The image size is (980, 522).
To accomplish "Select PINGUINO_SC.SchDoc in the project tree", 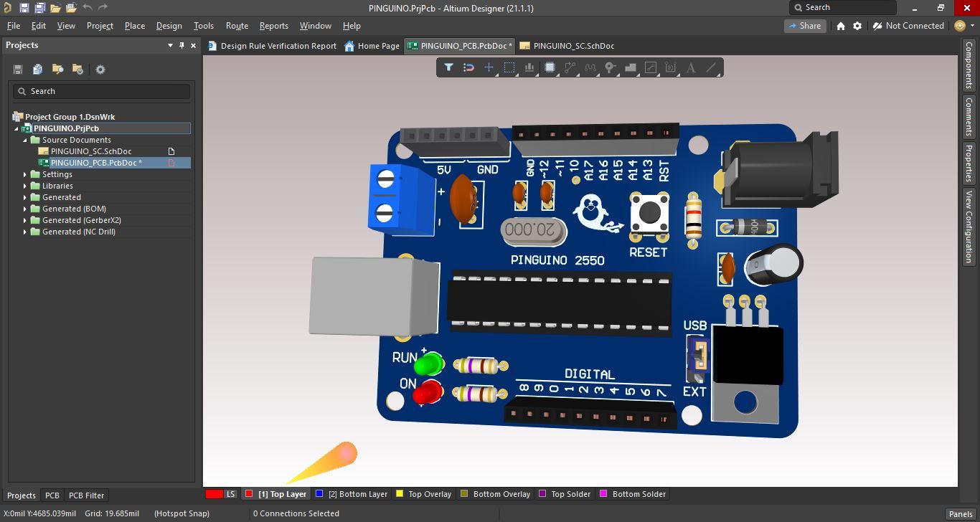I will point(91,152).
